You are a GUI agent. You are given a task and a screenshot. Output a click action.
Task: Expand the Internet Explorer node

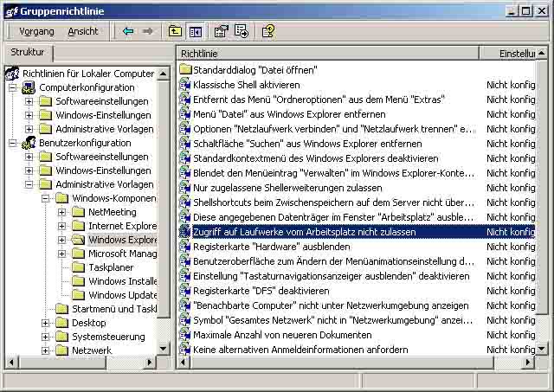(61, 226)
